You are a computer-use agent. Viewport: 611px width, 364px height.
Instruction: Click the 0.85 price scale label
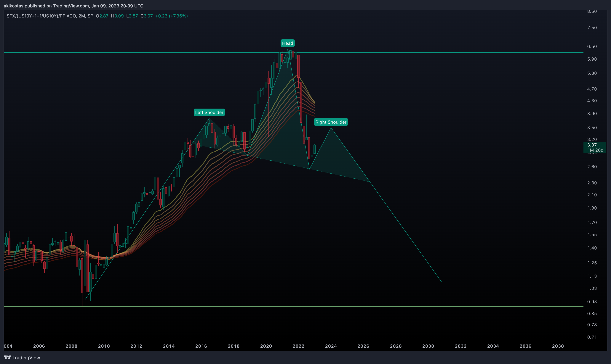coord(592,313)
